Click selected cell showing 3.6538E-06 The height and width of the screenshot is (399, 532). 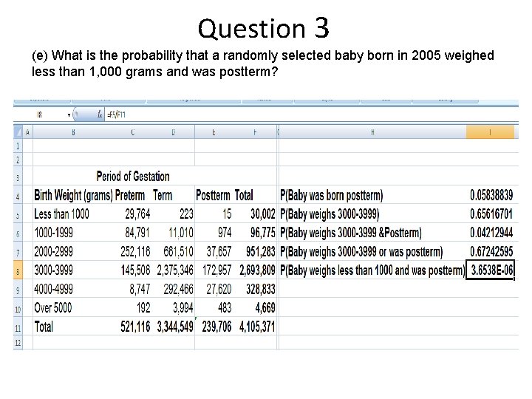coord(491,270)
